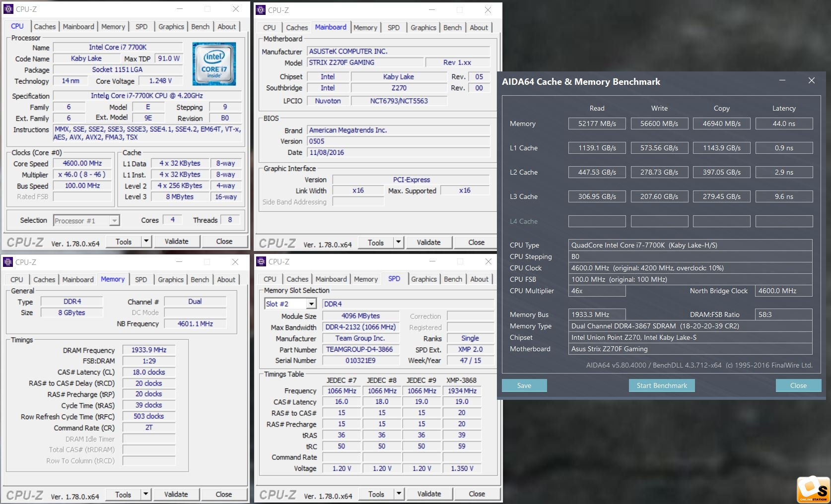The height and width of the screenshot is (504, 831).
Task: Click the AIDA64 Close button
Action: point(798,385)
